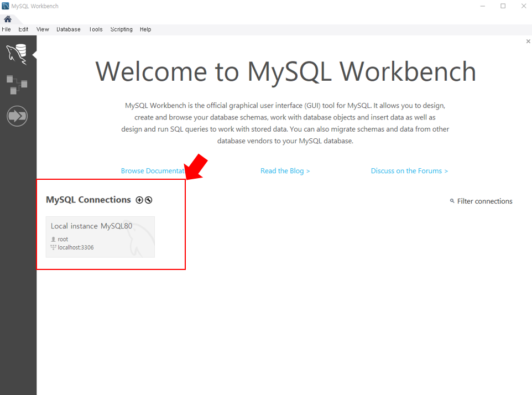Click the filter connections magnifier icon
The height and width of the screenshot is (395, 532).
coord(452,201)
